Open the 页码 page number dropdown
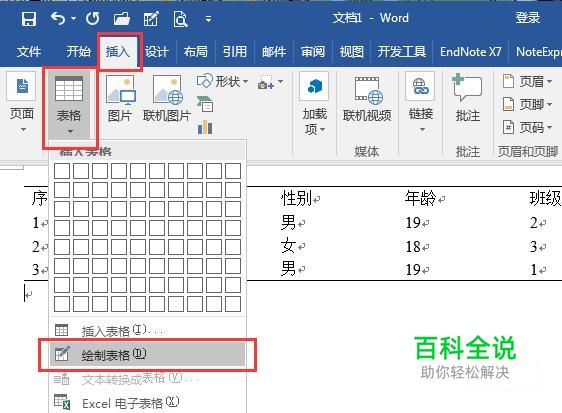 pos(527,127)
